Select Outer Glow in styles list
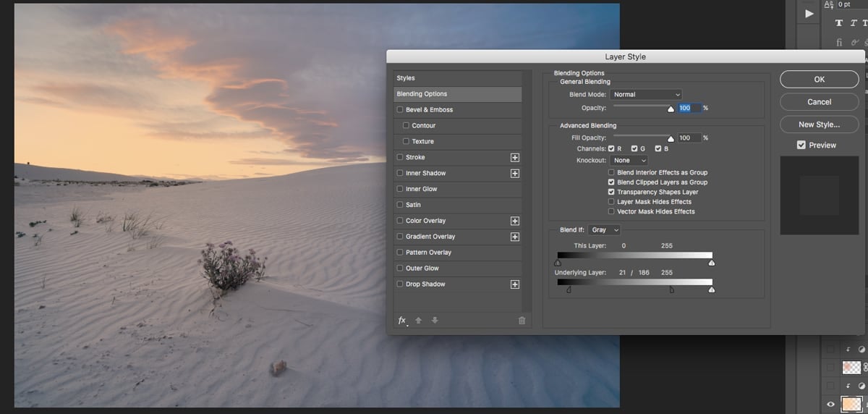The image size is (868, 414). (422, 269)
